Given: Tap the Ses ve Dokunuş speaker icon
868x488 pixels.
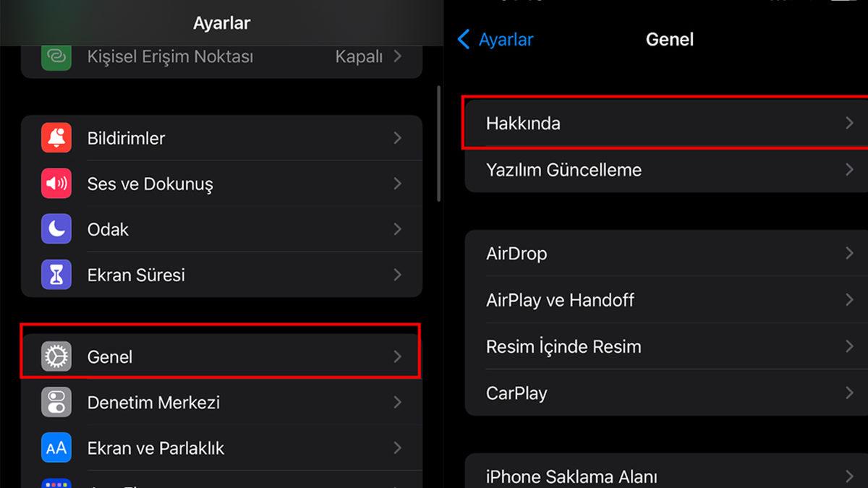Looking at the screenshot, I should (x=56, y=183).
